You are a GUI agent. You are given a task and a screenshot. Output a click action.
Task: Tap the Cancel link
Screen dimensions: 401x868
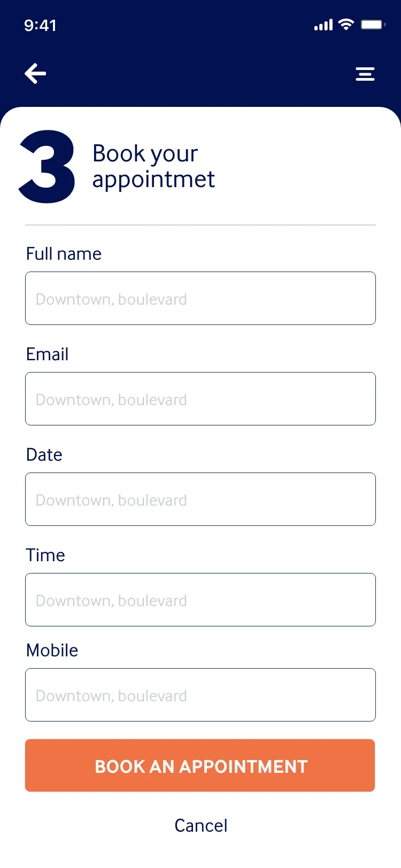tap(201, 826)
